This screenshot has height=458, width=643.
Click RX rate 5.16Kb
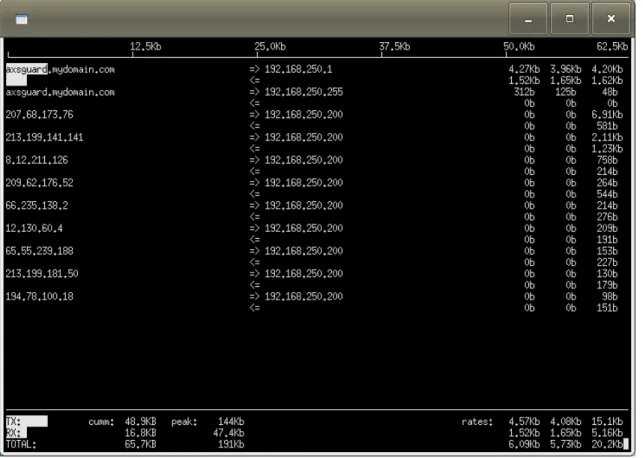(x=607, y=433)
